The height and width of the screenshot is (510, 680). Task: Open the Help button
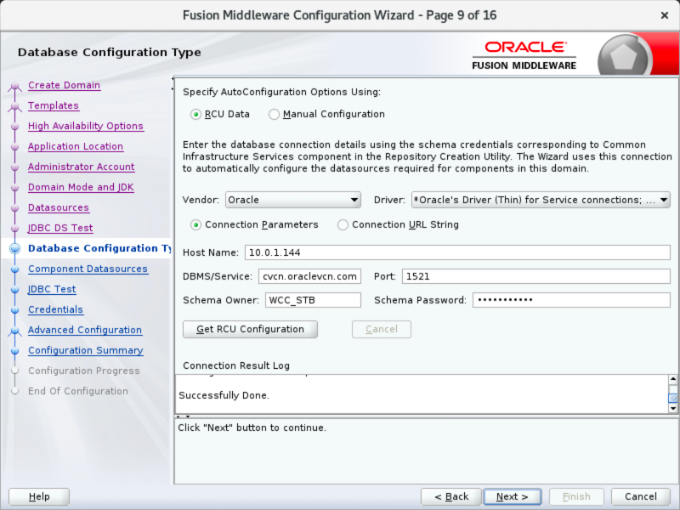coord(39,497)
